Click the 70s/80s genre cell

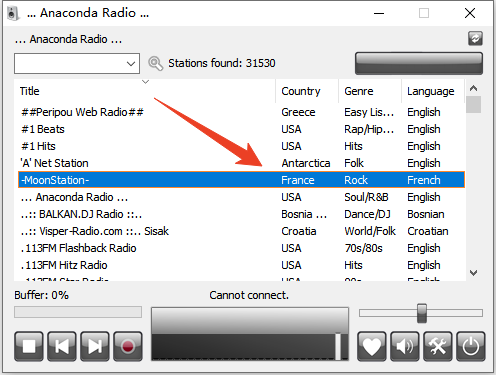363,248
